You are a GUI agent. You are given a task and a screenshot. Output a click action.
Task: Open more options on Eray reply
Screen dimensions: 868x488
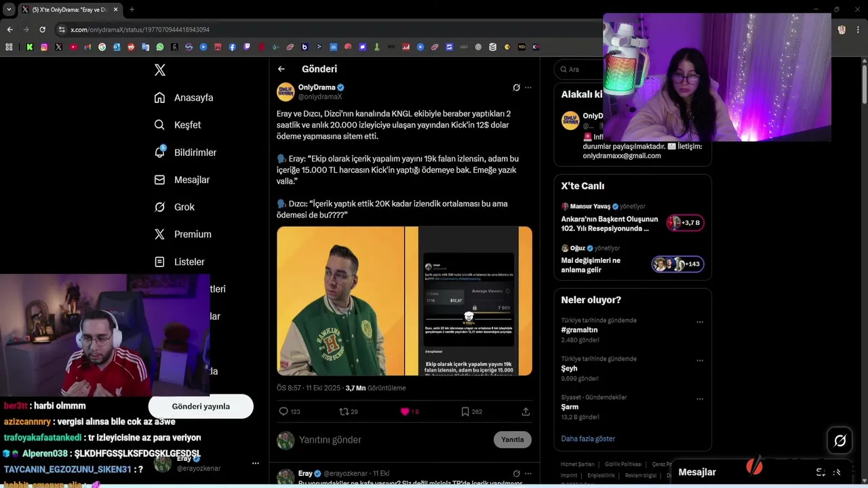528,474
